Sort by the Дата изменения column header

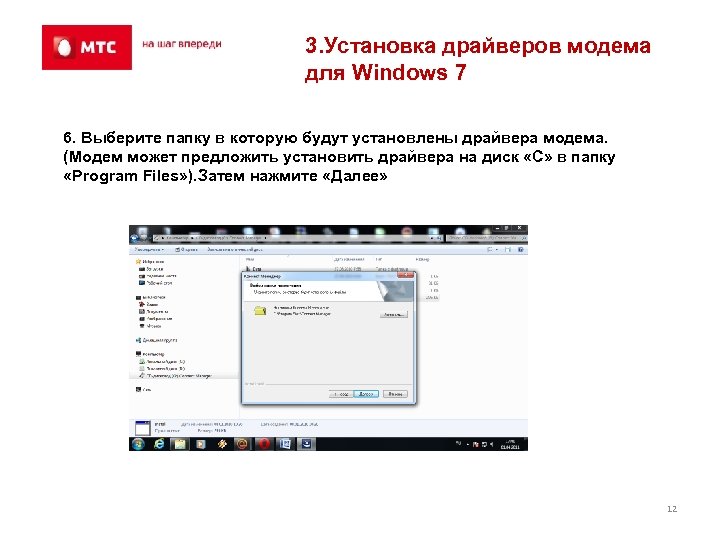pyautogui.click(x=349, y=259)
